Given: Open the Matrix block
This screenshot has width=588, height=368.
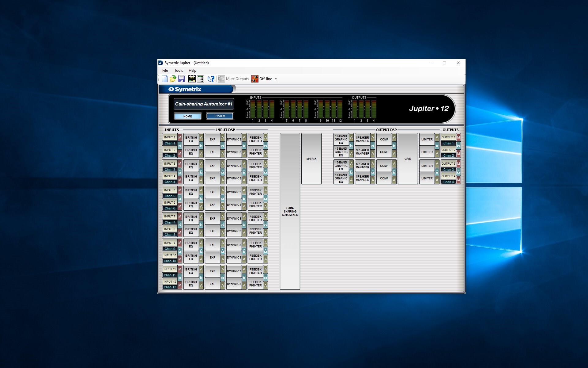Looking at the screenshot, I should (311, 159).
